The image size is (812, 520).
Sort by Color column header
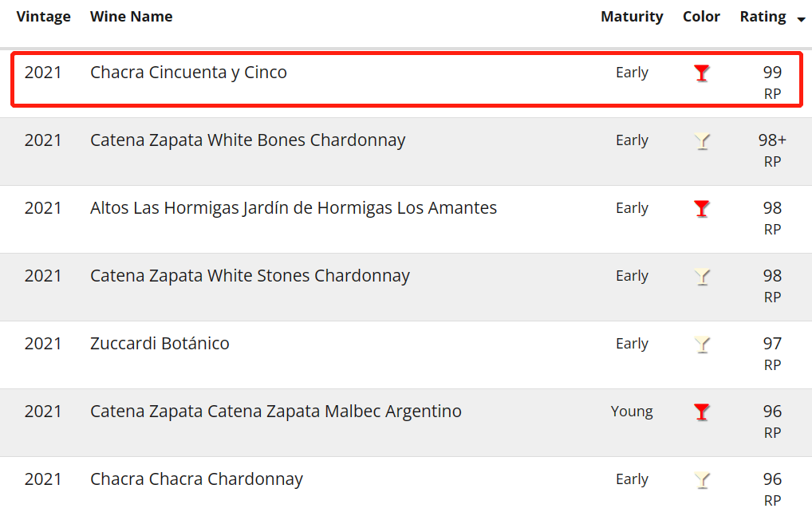701,17
